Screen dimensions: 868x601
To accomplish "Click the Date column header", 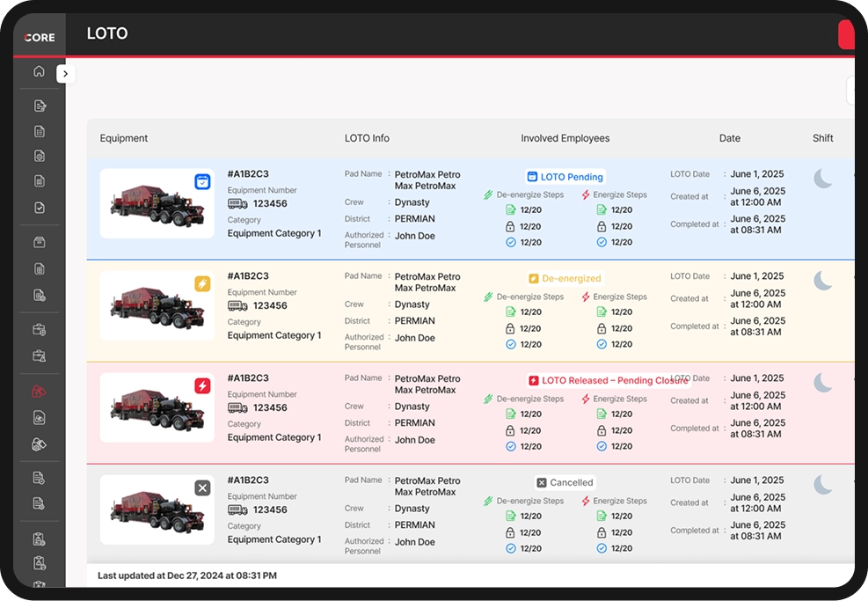I will pos(730,138).
